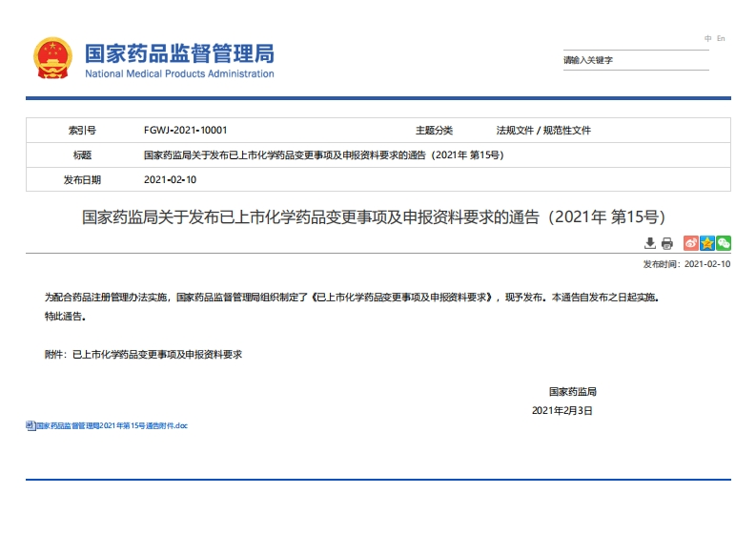Click the national emblem logo

(x=51, y=58)
